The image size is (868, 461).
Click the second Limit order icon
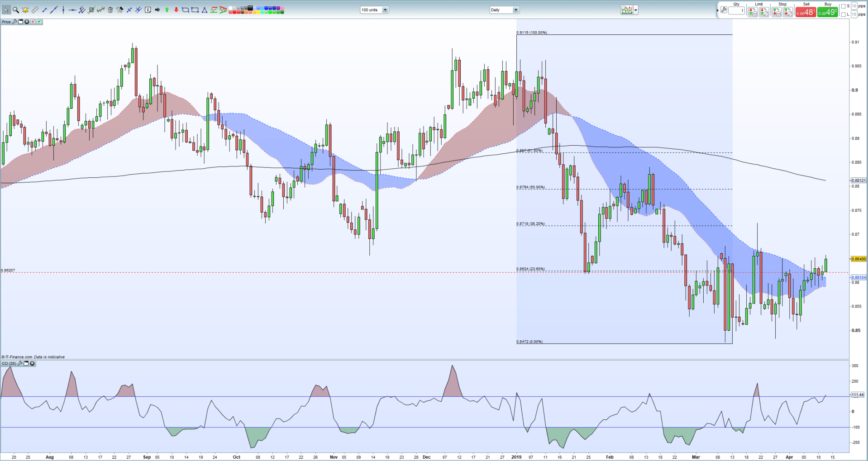(x=764, y=12)
